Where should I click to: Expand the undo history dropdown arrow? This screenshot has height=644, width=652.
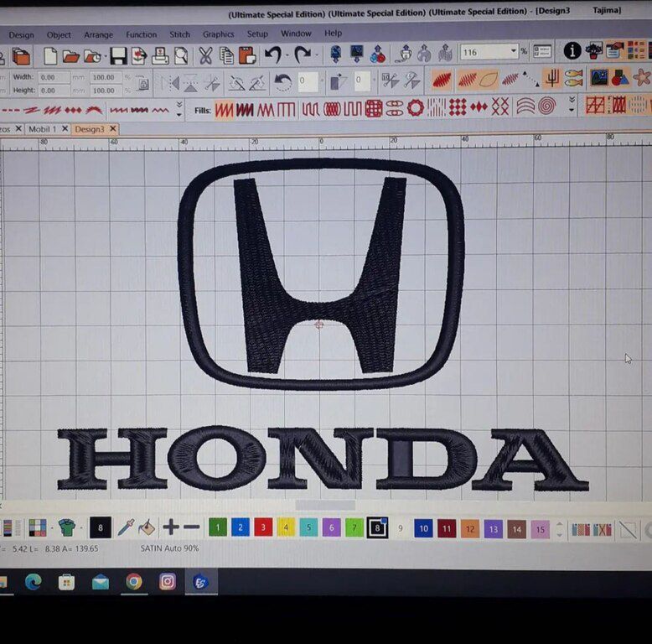(287, 55)
